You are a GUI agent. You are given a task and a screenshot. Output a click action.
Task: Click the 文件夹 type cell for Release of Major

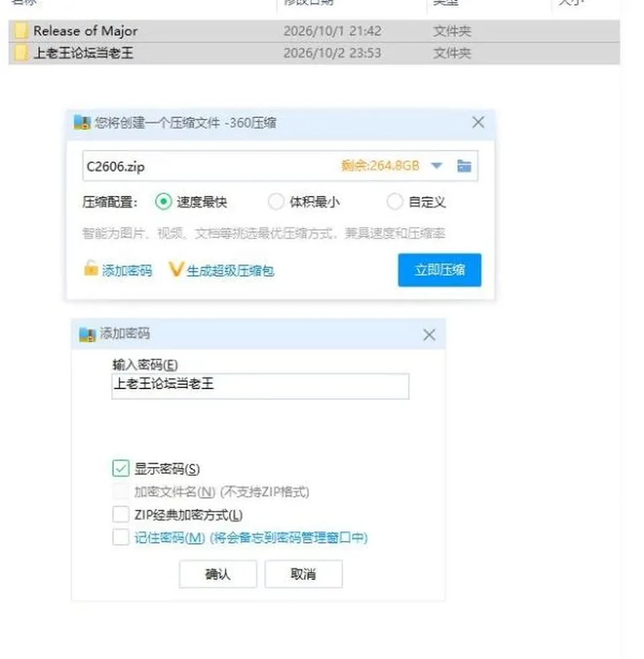click(x=452, y=31)
